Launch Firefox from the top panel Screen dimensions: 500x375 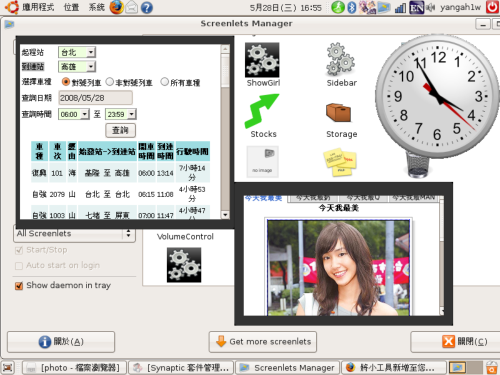point(116,7)
